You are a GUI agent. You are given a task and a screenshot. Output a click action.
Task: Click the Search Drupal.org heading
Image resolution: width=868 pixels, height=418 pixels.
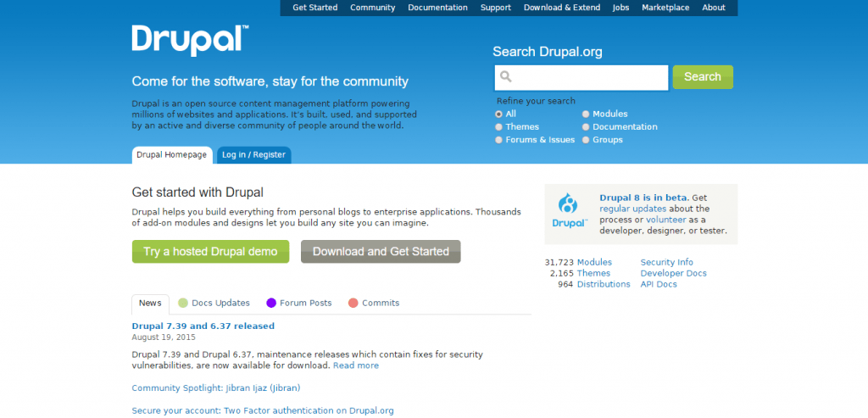(548, 52)
